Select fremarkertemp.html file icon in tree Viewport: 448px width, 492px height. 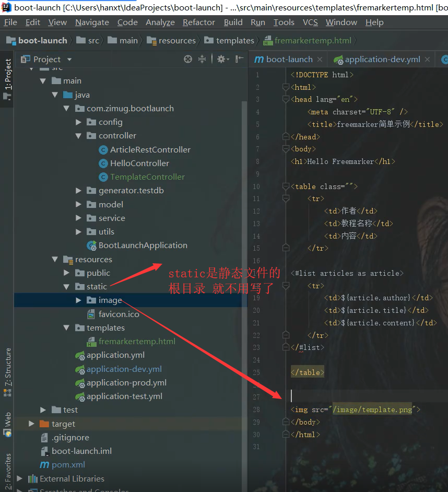click(x=91, y=342)
